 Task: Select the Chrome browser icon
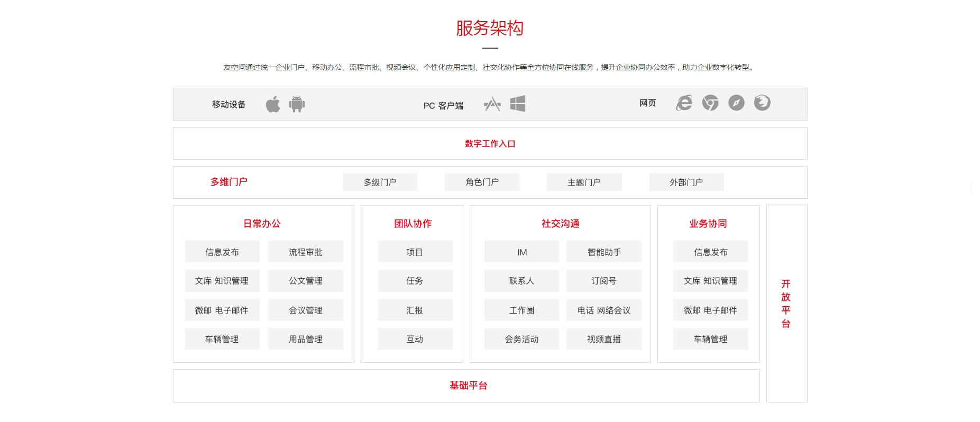710,103
